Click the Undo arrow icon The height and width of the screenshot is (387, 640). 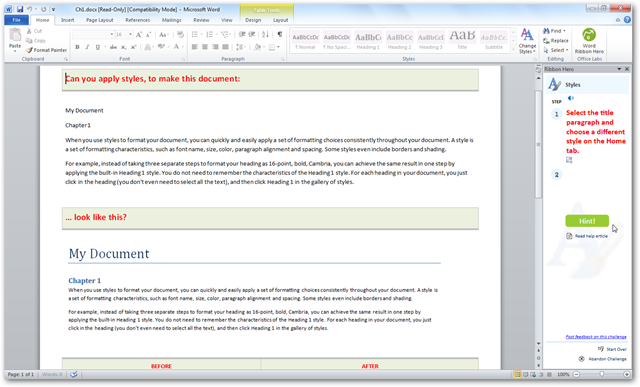pos(29,9)
